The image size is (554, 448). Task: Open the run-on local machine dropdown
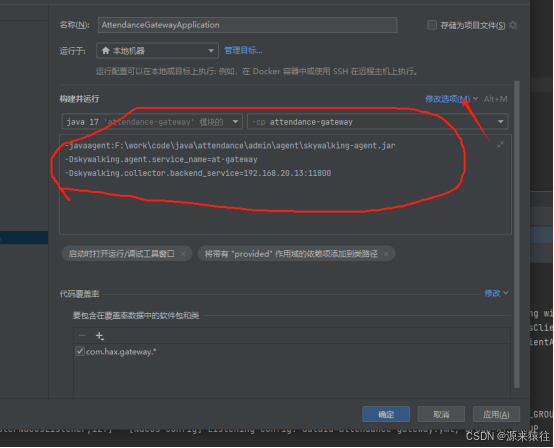(157, 51)
